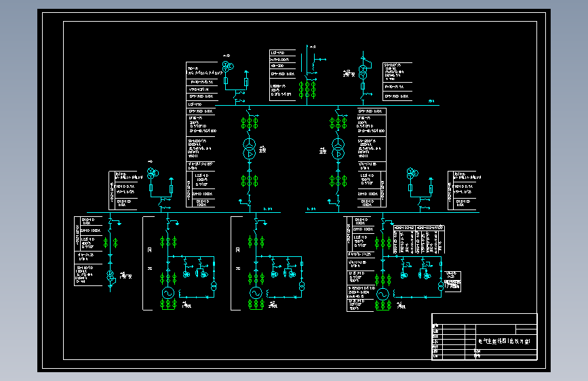Select the left main transformer symbol
The height and width of the screenshot is (381, 588).
pyautogui.click(x=250, y=149)
